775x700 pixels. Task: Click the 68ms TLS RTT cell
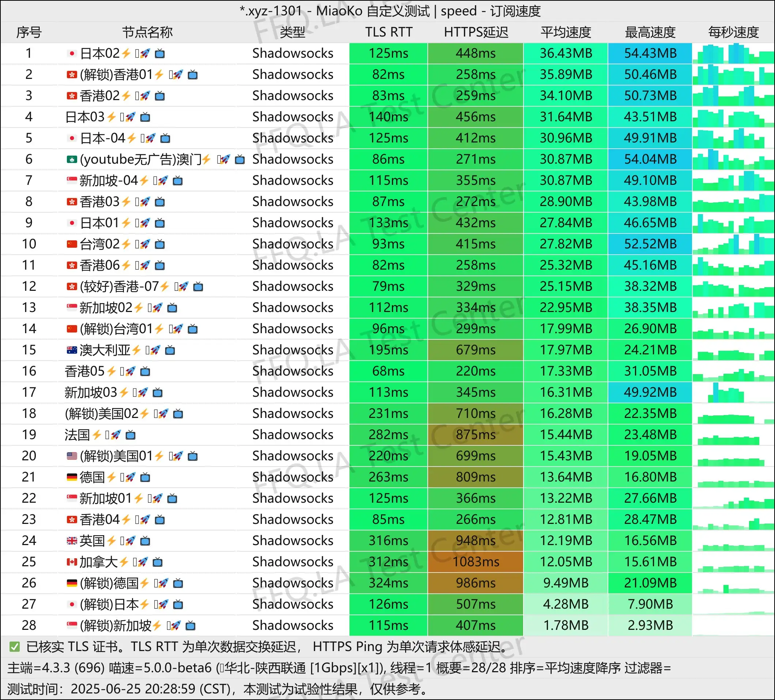pos(389,371)
